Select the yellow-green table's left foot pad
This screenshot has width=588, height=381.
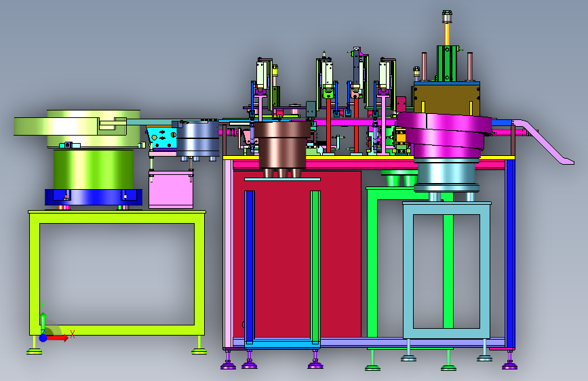coord(34,351)
